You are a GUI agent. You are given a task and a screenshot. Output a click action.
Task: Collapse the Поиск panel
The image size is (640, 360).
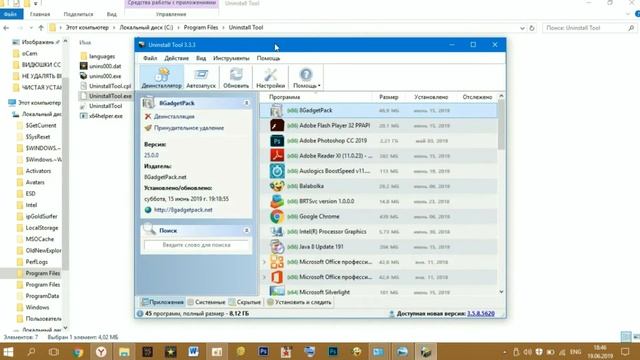(x=246, y=230)
